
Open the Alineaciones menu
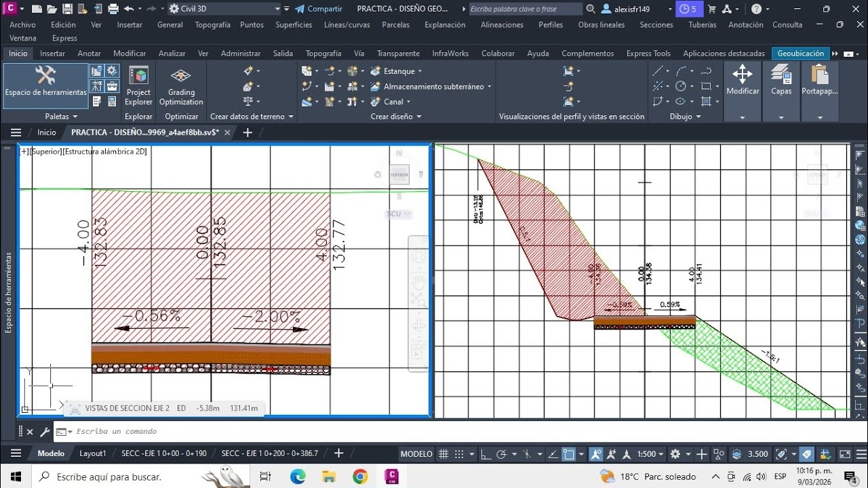click(x=502, y=24)
